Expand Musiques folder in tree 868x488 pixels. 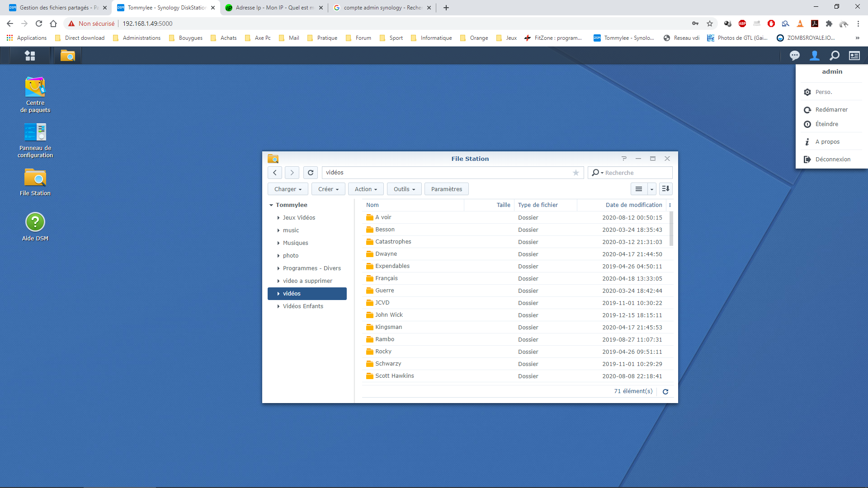(278, 243)
